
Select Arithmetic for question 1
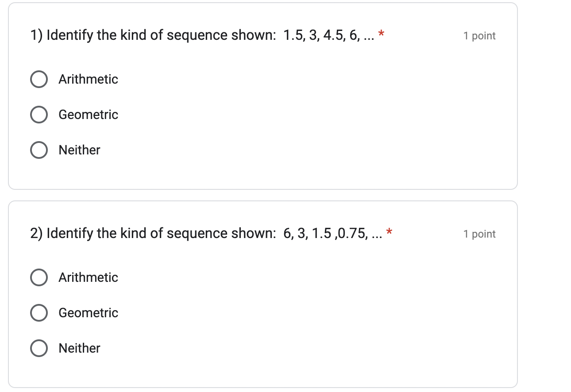(x=39, y=79)
